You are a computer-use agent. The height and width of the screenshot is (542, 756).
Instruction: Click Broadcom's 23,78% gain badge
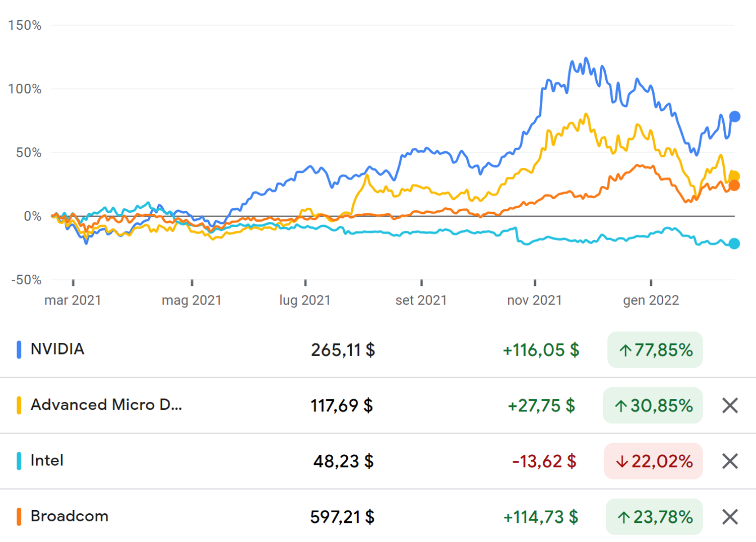coord(654,517)
